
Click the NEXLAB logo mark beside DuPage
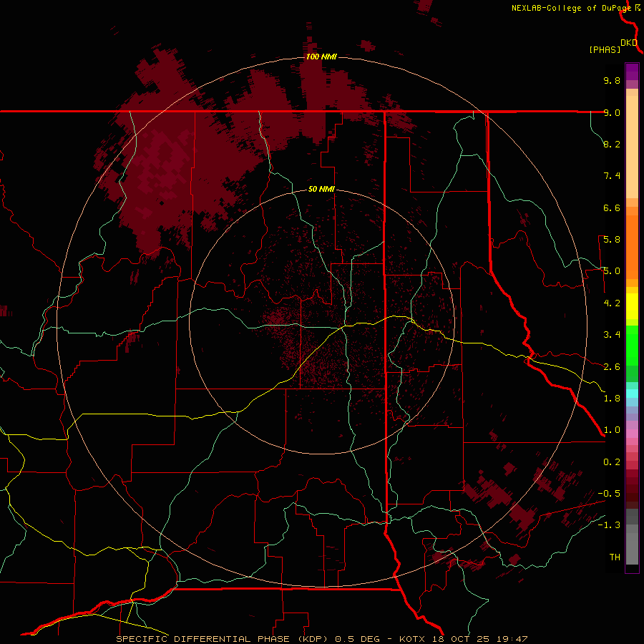click(x=638, y=8)
